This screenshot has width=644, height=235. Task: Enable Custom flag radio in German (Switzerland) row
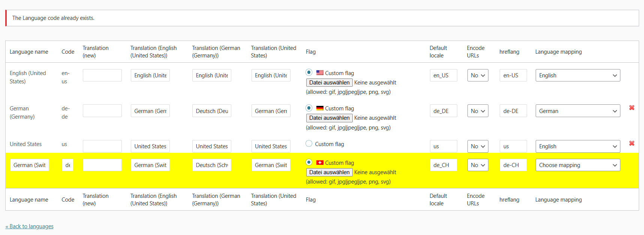(x=309, y=162)
